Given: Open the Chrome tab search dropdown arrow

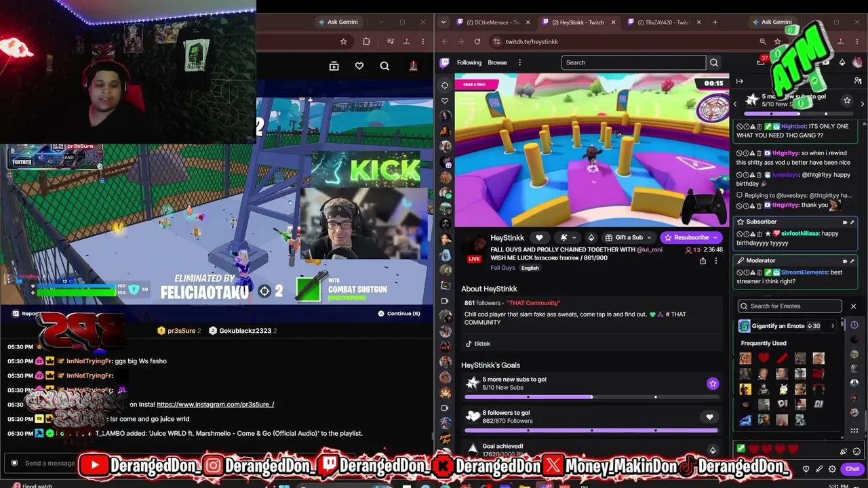Looking at the screenshot, I should [443, 22].
